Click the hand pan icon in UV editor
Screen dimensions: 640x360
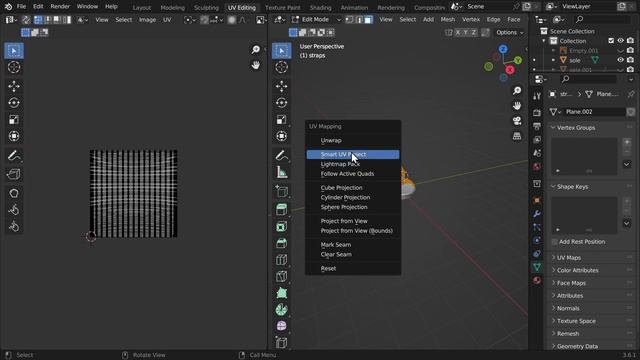[x=256, y=65]
